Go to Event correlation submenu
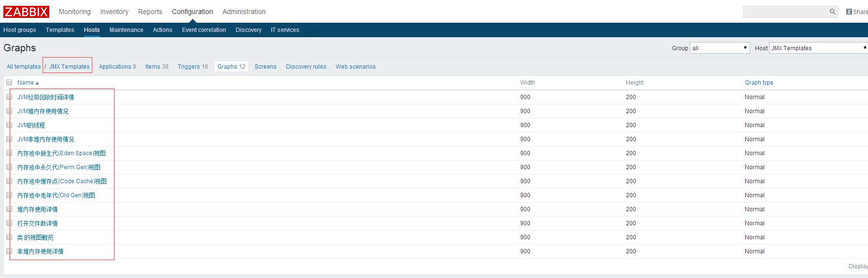The image size is (868, 278). (x=204, y=30)
